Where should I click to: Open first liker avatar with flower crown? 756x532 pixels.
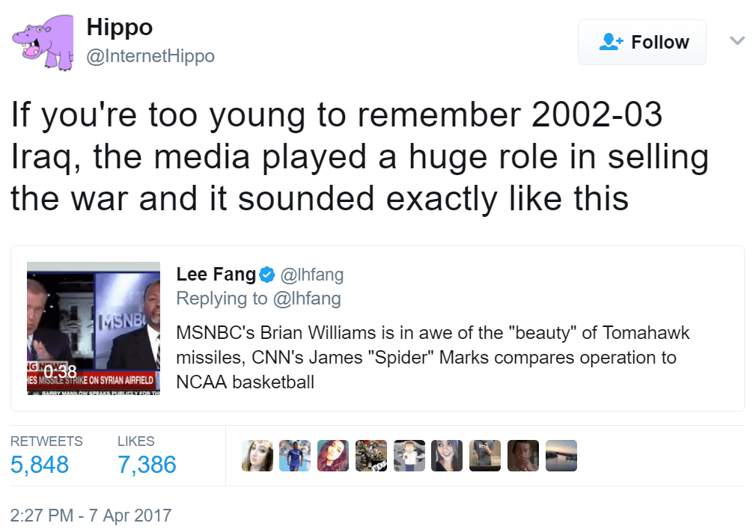point(257,456)
